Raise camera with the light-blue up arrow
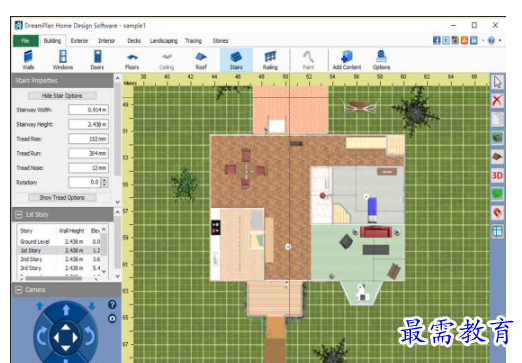This screenshot has height=363, width=522. pyautogui.click(x=40, y=306)
